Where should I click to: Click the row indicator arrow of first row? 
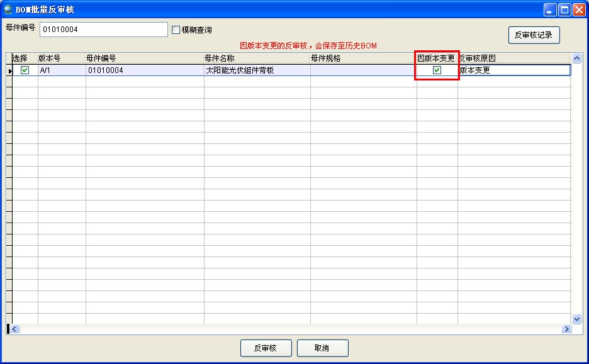click(9, 71)
